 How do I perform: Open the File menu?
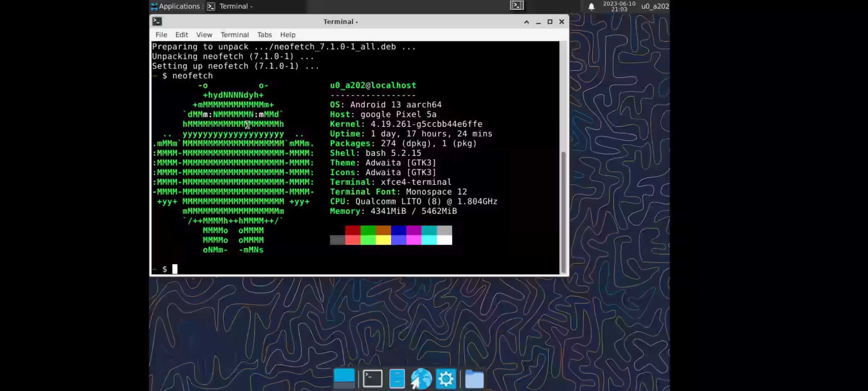(x=161, y=35)
